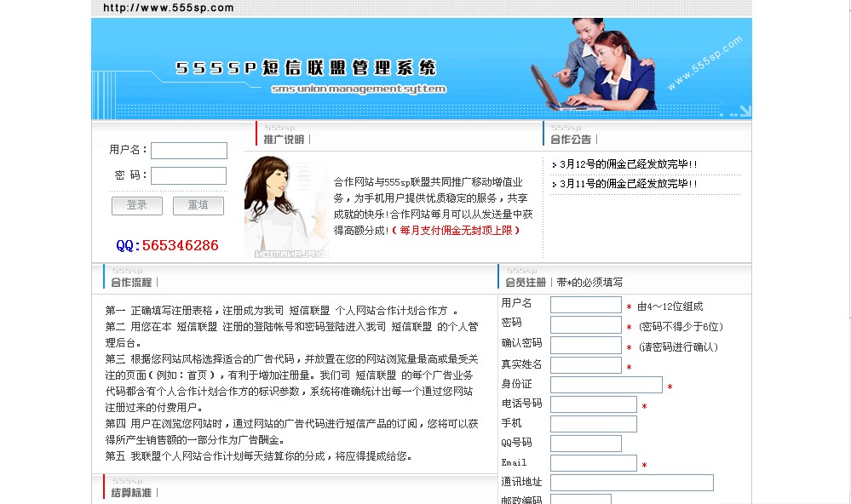Image resolution: width=851 pixels, height=504 pixels.
Task: Focus the 身份证 field
Action: click(607, 384)
